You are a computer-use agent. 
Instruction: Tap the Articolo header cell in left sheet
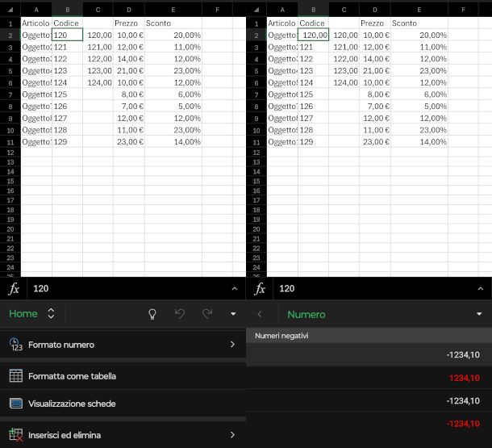coord(36,23)
